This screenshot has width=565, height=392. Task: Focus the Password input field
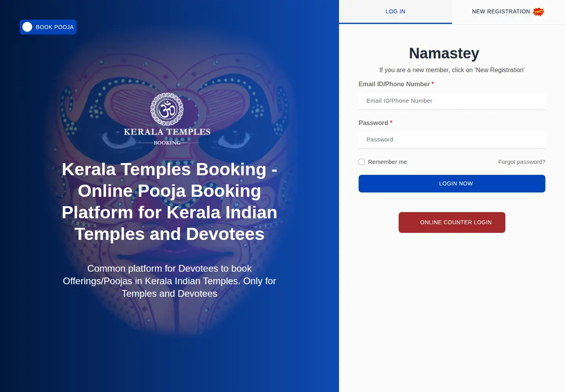[452, 140]
